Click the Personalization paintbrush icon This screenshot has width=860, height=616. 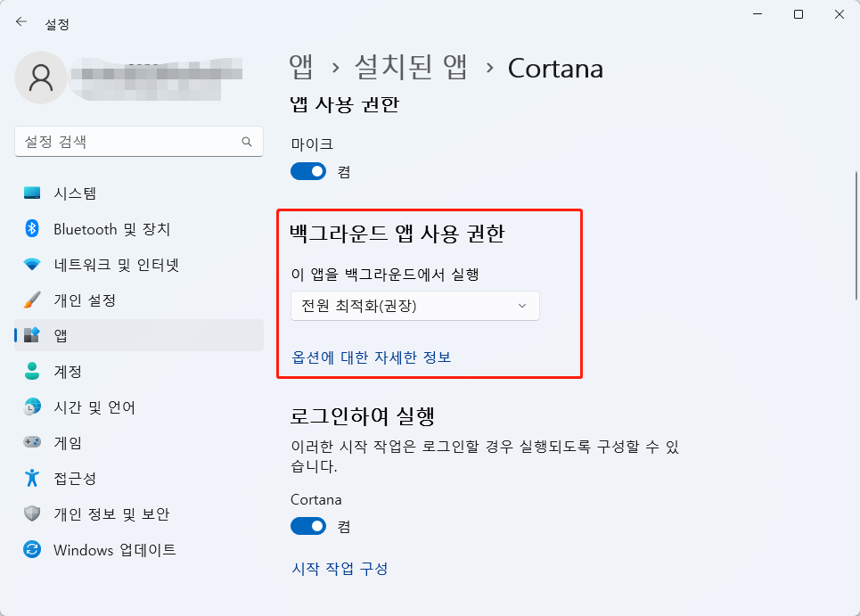[x=32, y=300]
